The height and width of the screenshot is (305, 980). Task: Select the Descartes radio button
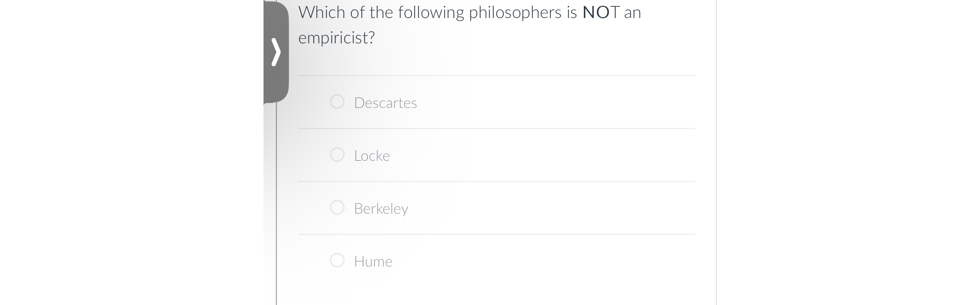[337, 102]
